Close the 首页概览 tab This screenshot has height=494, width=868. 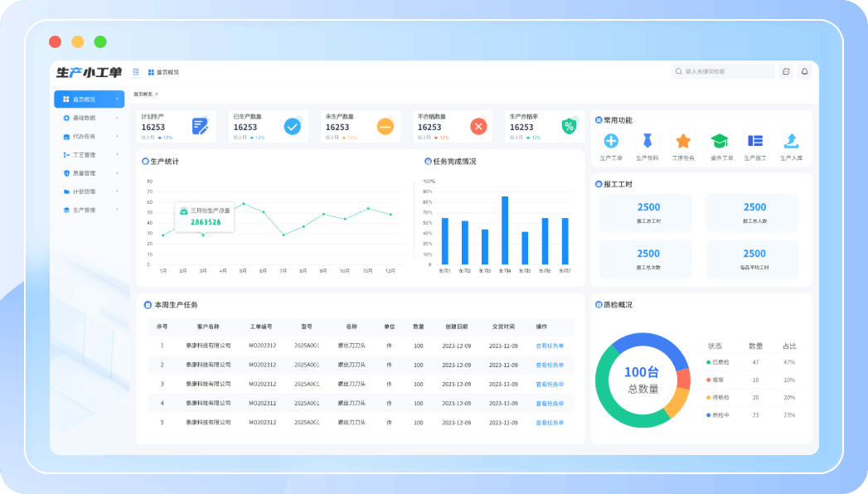tap(157, 94)
